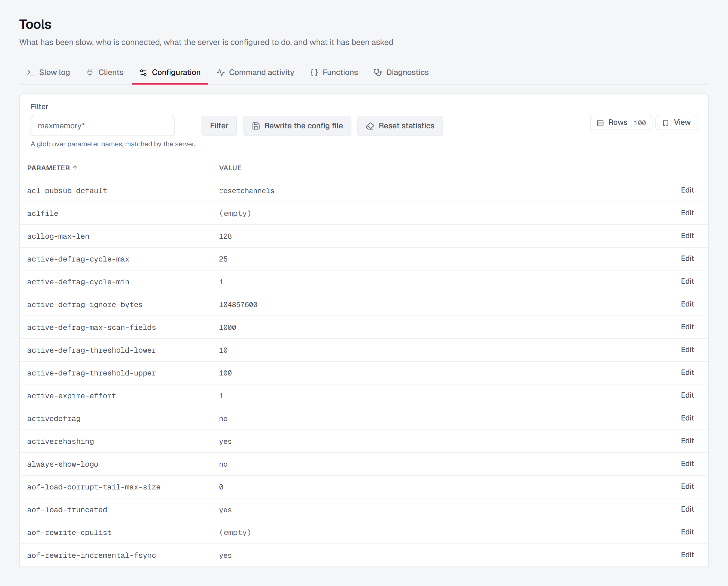This screenshot has width=728, height=586.
Task: Click the sliders icon beside Configuration
Action: (143, 73)
